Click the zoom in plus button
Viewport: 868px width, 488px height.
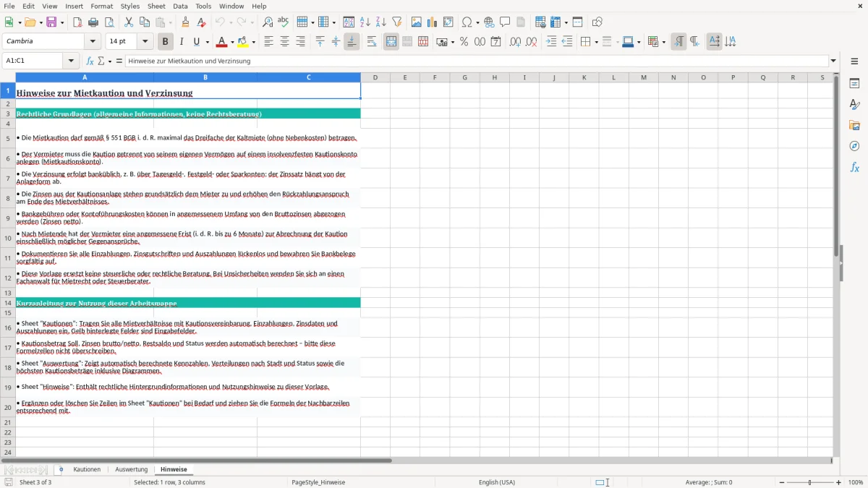839,482
